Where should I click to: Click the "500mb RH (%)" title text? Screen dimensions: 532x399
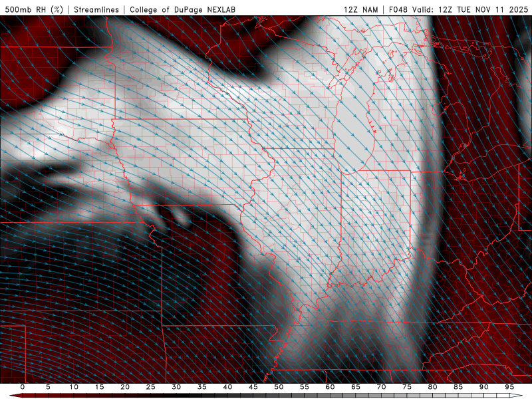34,9
